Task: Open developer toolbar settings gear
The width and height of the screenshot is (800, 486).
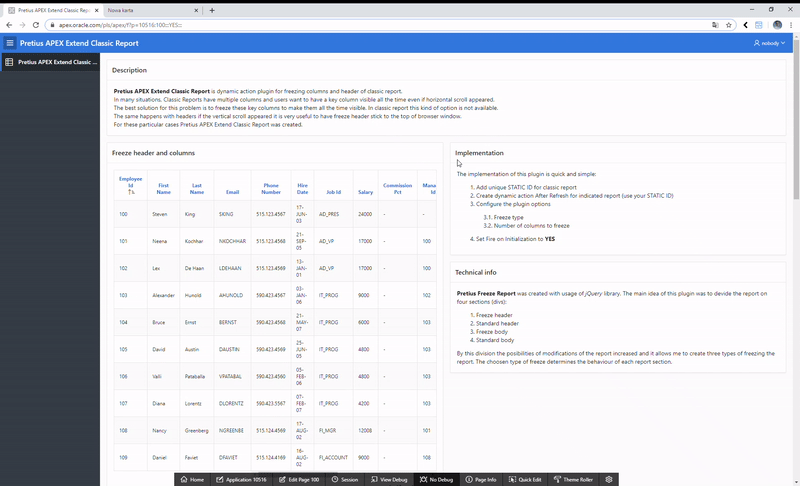Action: coord(609,479)
